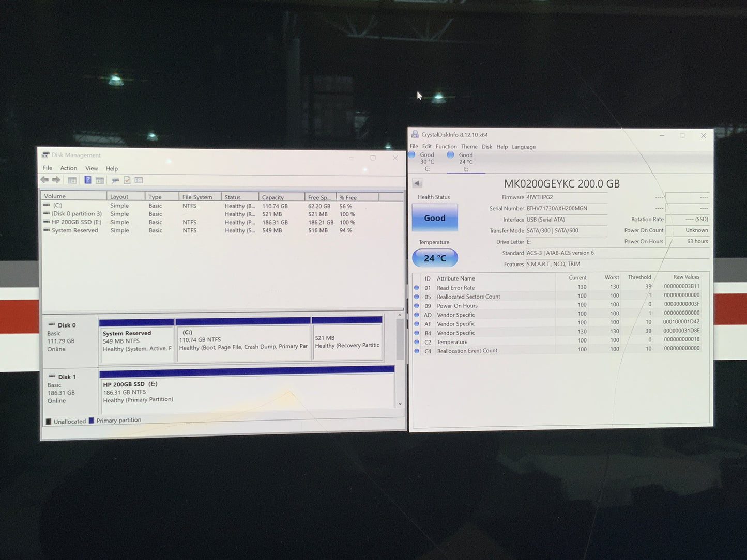Click status dot for Power-On Hours
Image resolution: width=747 pixels, height=560 pixels.
click(x=416, y=306)
